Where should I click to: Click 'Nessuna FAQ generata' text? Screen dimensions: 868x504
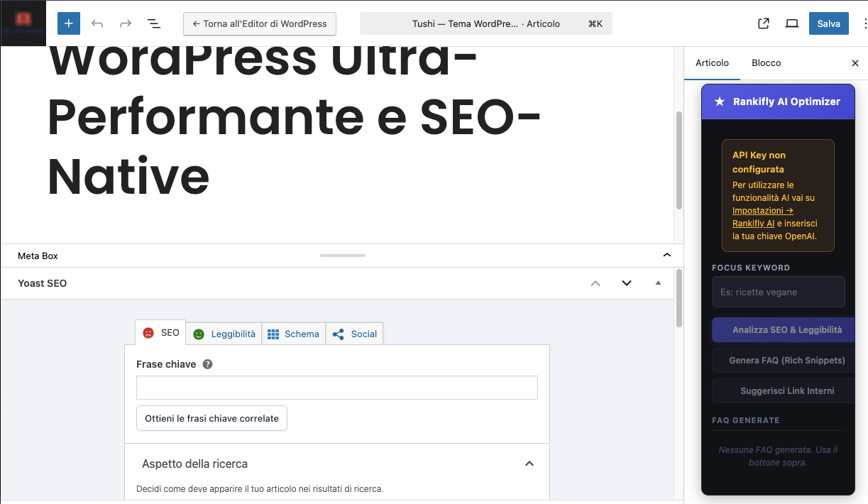(778, 456)
